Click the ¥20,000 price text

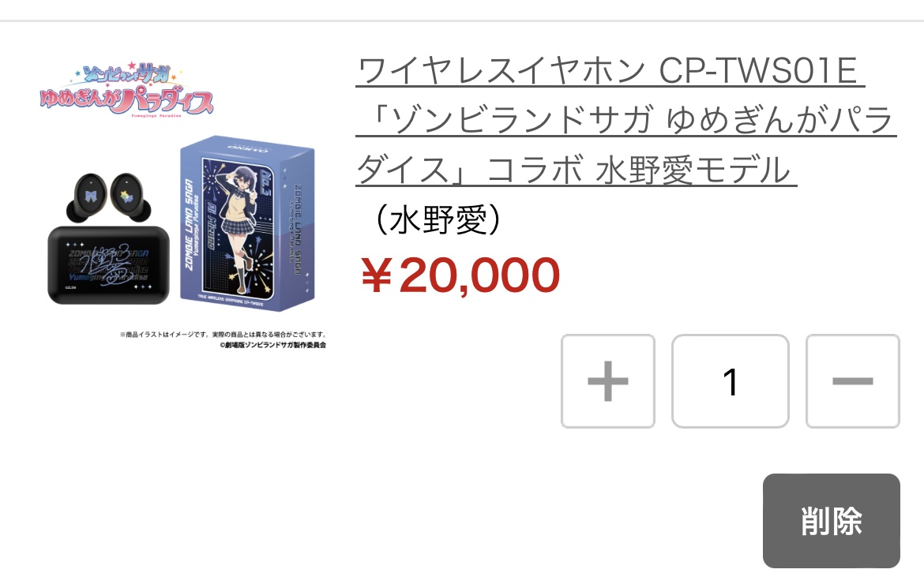tap(460, 275)
